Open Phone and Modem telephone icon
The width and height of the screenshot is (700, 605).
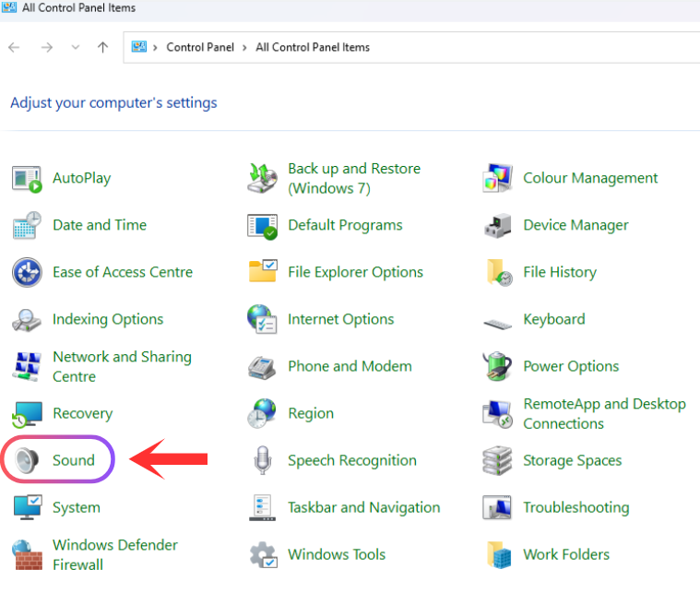pos(262,367)
